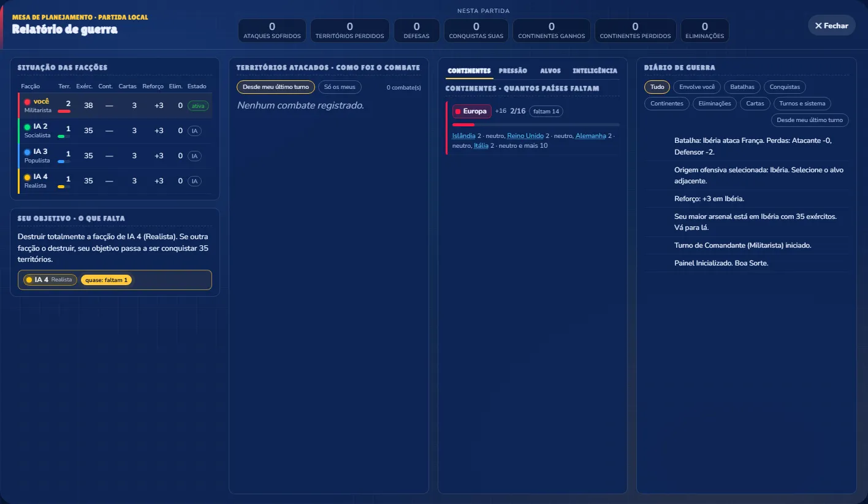
Task: Show "Eliminações" entries in the diary
Action: 715,104
